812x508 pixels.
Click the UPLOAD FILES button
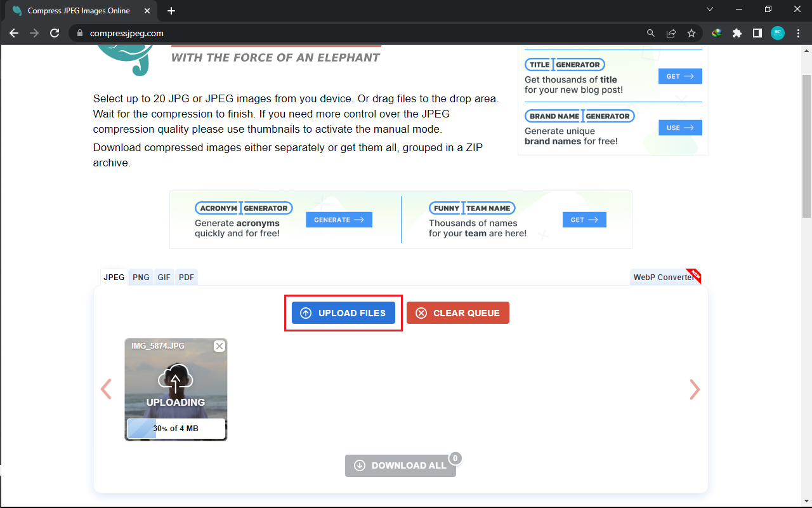point(343,313)
